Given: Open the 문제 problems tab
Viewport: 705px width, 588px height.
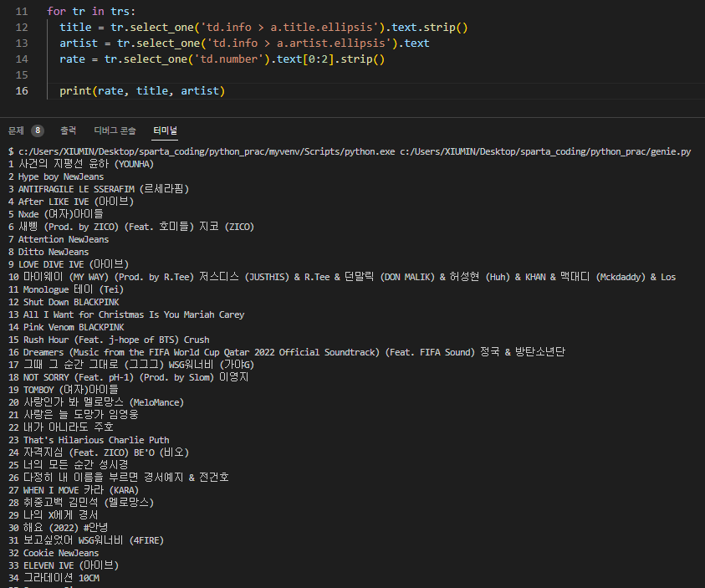Looking at the screenshot, I should click(x=16, y=130).
